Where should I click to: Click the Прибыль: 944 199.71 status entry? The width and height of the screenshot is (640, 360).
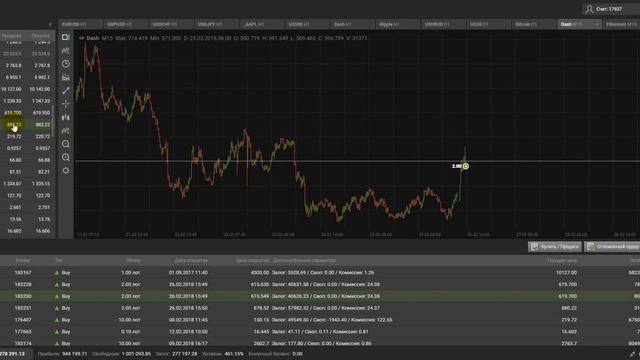[x=62, y=354]
